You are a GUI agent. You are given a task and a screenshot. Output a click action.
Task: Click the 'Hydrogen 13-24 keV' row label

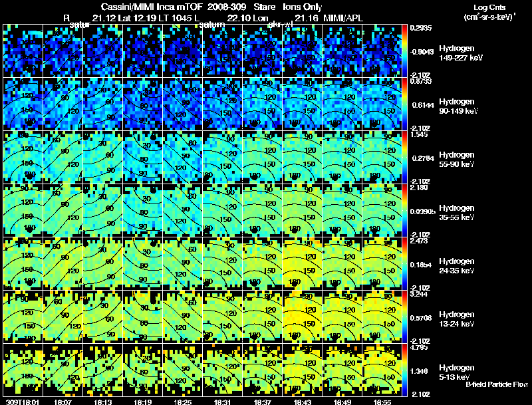457,319
